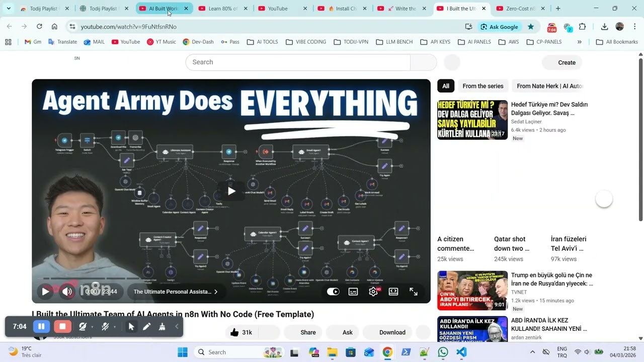Mute the video using the speaker icon
Viewport: 644px width, 362px height.
[x=67, y=292]
